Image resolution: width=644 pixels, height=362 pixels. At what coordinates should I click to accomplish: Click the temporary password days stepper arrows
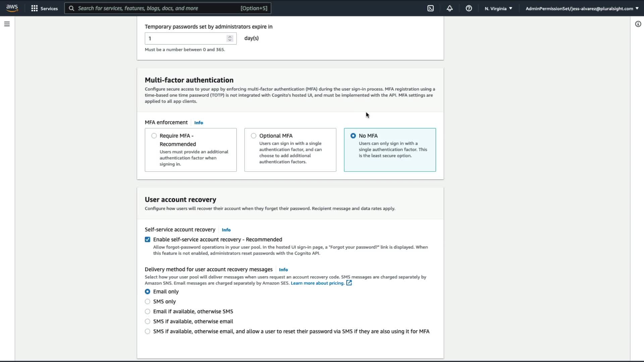[230, 39]
